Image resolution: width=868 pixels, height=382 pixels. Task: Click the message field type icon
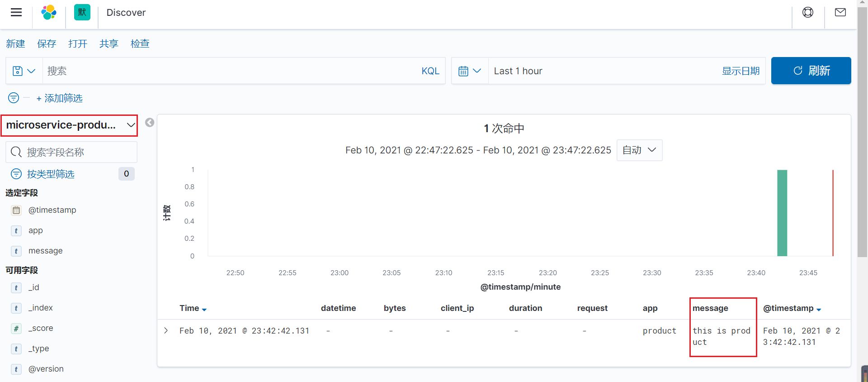tap(16, 251)
